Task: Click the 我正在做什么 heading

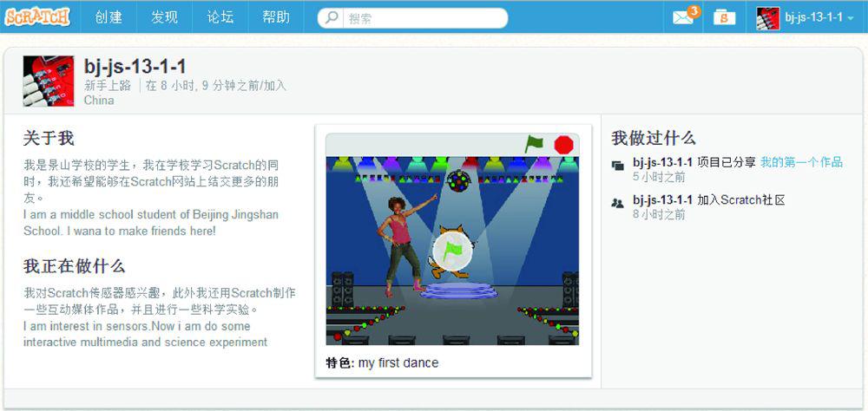Action: coord(74,266)
